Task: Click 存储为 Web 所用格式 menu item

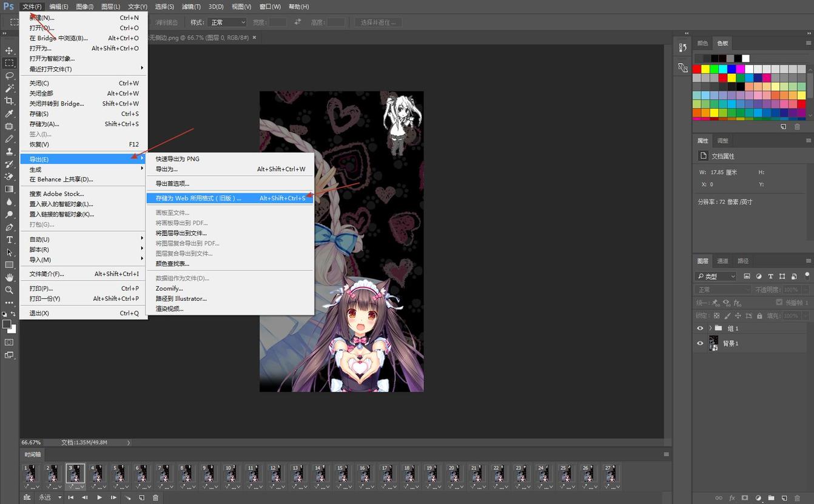Action: tap(198, 198)
